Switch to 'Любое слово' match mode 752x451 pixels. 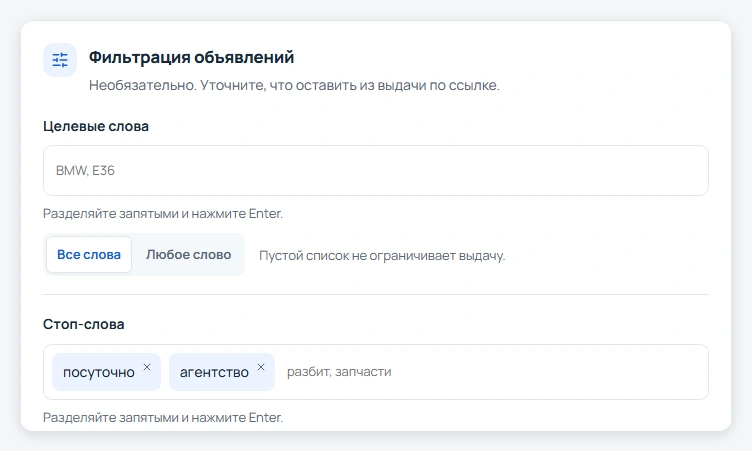coord(188,254)
